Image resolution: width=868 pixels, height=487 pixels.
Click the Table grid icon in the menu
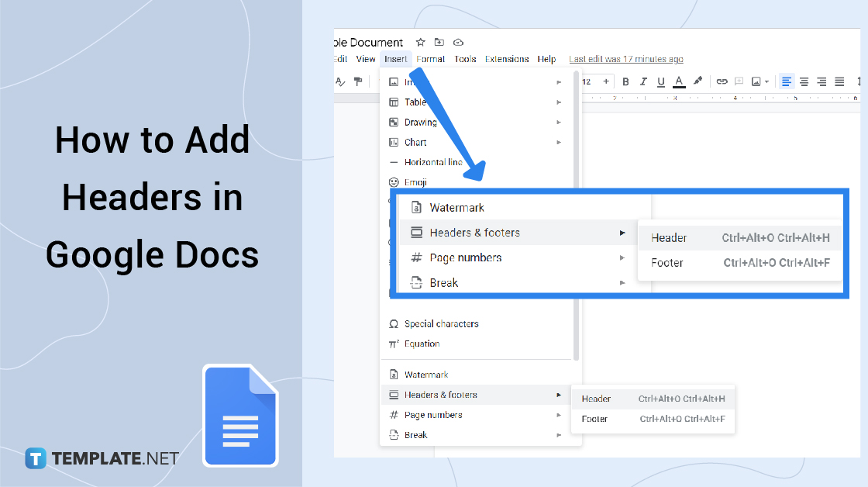[394, 102]
